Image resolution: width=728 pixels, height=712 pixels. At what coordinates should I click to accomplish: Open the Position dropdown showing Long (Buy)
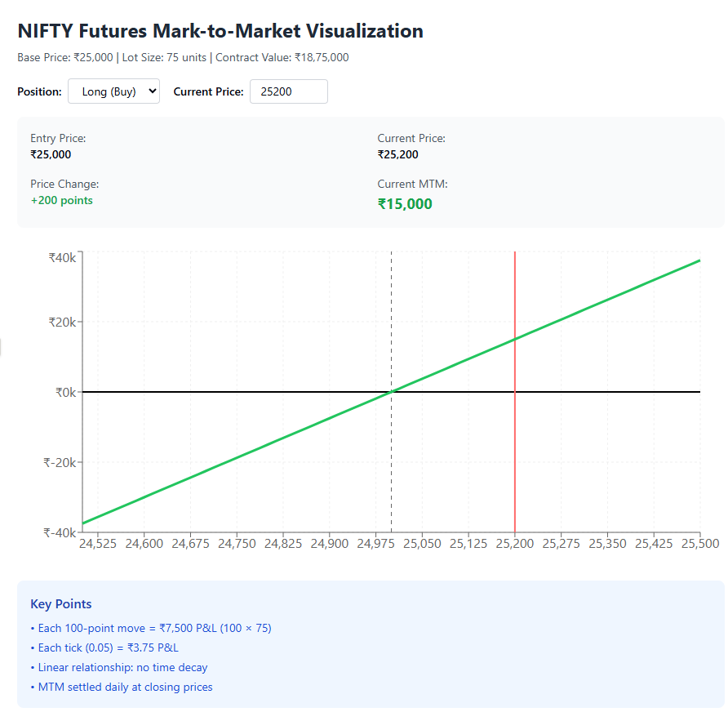click(x=113, y=91)
